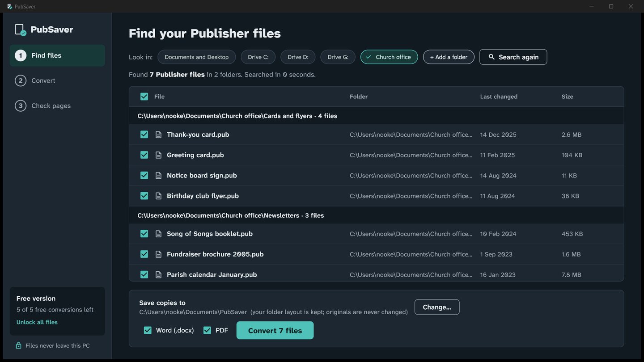The height and width of the screenshot is (362, 644).
Task: Disable the PDF output checkbox
Action: [x=207, y=330]
